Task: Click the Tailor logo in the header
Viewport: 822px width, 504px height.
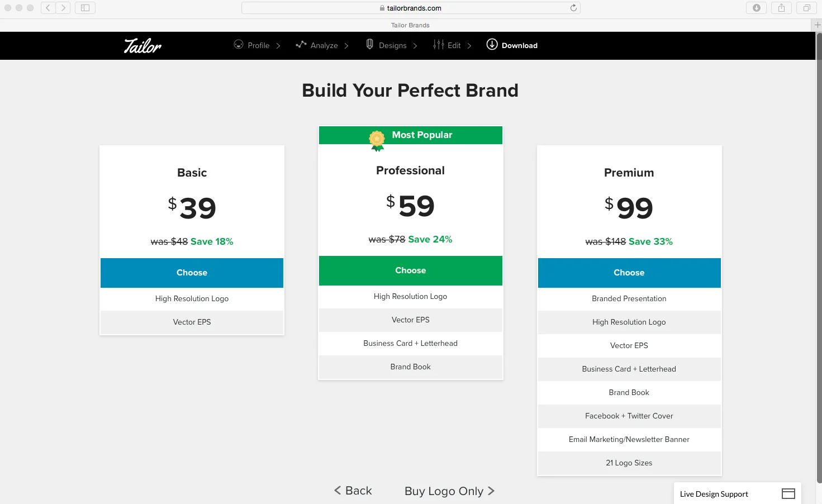Action: [142, 46]
